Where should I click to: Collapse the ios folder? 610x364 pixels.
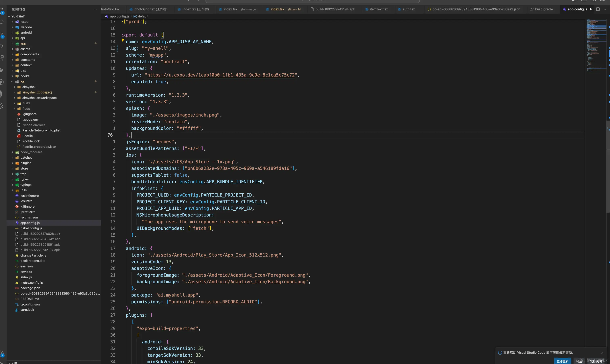coord(12,81)
